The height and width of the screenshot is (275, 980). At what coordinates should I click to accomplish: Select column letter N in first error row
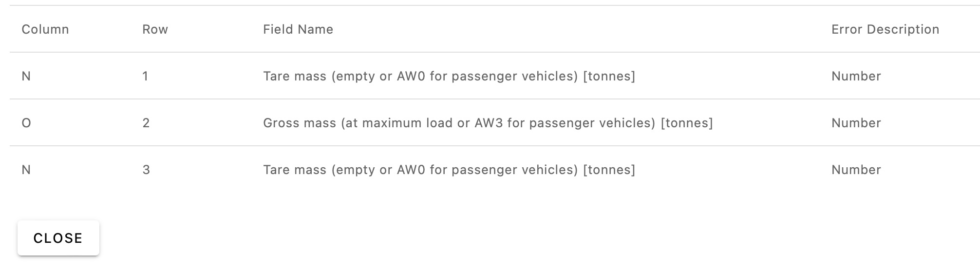point(26,76)
